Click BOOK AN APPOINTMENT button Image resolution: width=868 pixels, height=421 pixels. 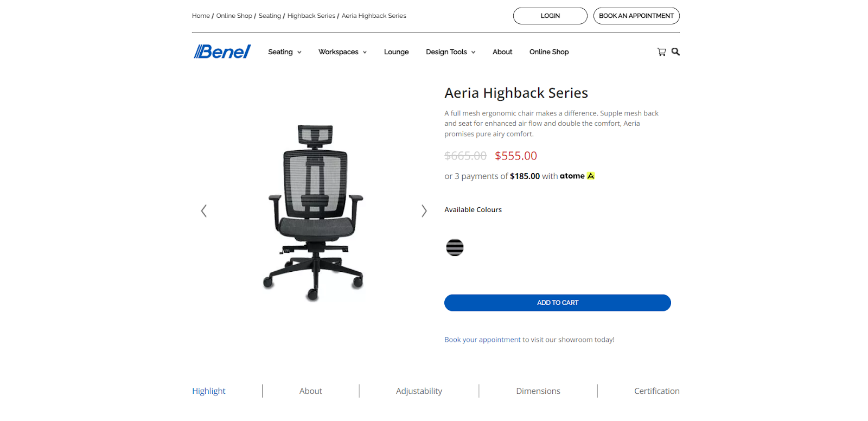click(636, 16)
